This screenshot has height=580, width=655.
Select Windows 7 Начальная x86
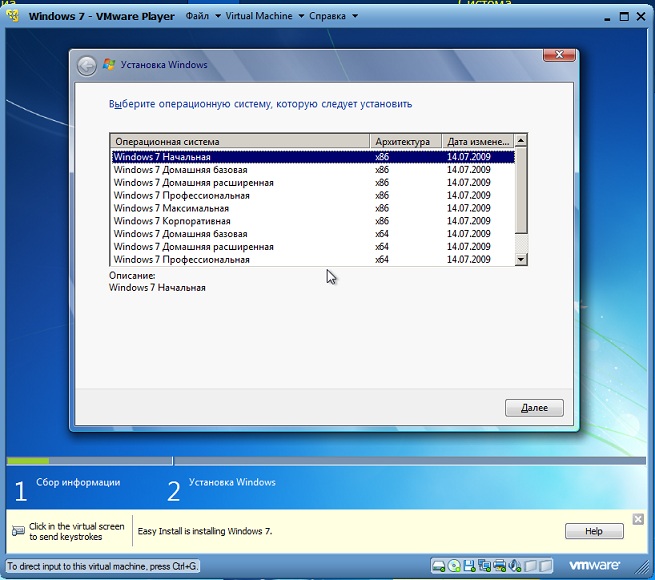coord(313,157)
